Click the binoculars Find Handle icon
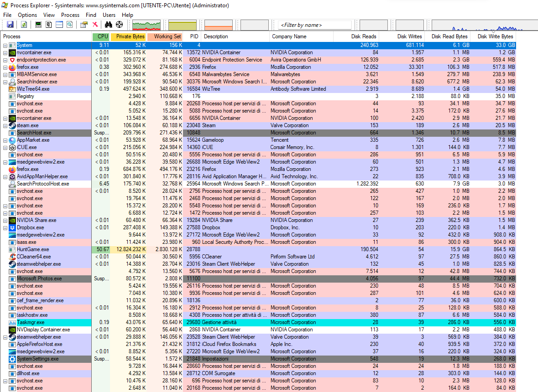Screen dimensions: 538x392 click(109, 25)
